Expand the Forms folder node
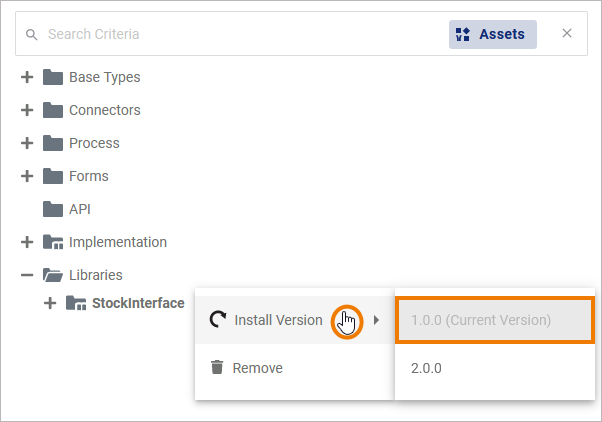This screenshot has width=602, height=422. click(x=27, y=176)
